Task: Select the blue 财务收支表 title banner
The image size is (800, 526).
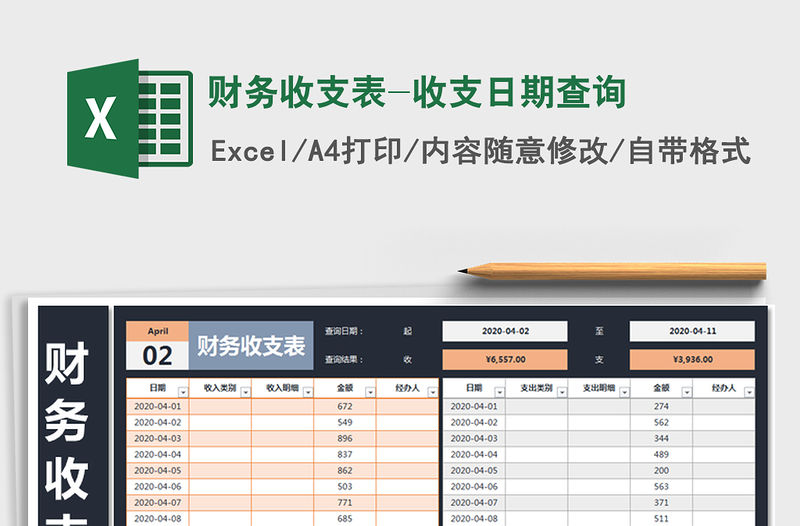Action: point(251,347)
